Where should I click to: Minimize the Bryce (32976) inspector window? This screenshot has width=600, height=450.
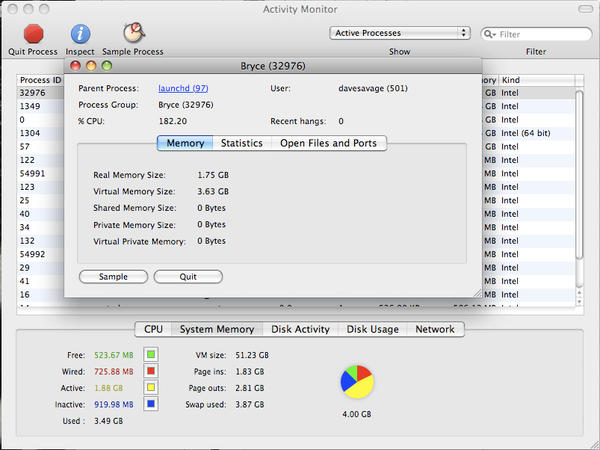tap(91, 66)
